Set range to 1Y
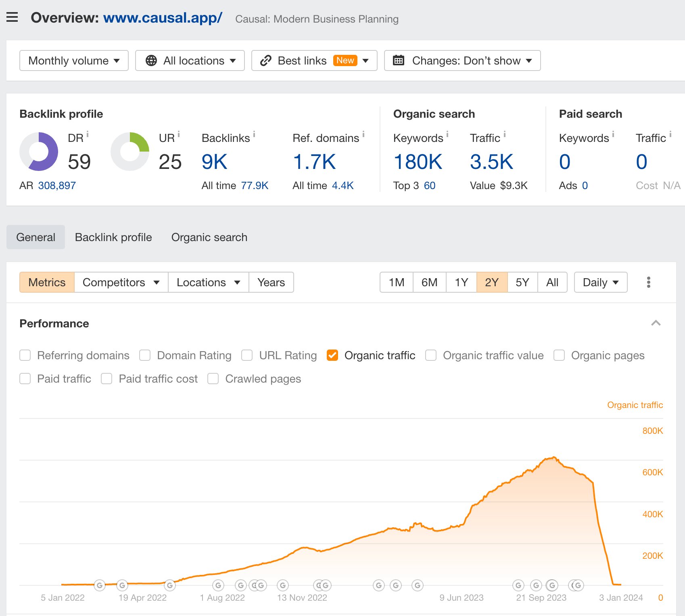The height and width of the screenshot is (616, 685). [x=462, y=282]
